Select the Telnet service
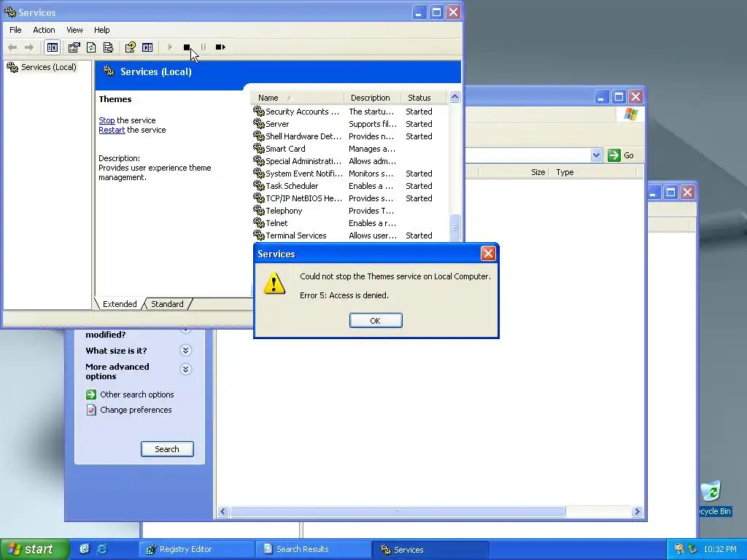This screenshot has width=747, height=560. [x=349, y=223]
